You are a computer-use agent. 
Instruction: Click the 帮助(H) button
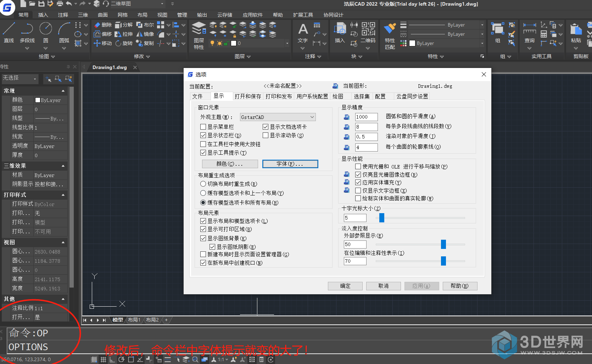pos(460,286)
